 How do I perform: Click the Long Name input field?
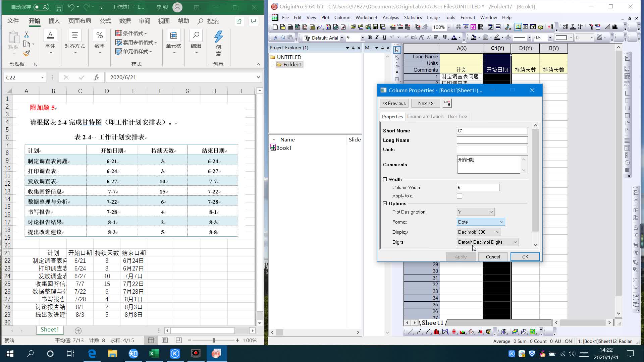tap(492, 140)
